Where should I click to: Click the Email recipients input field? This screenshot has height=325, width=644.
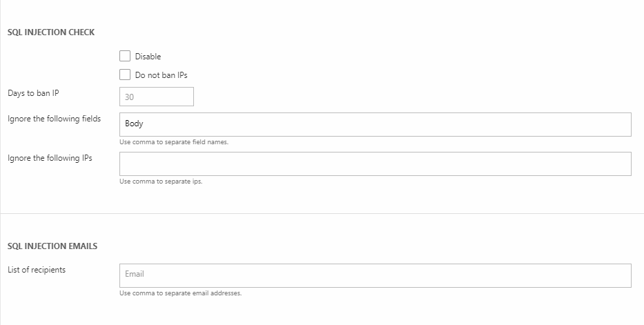(375, 275)
